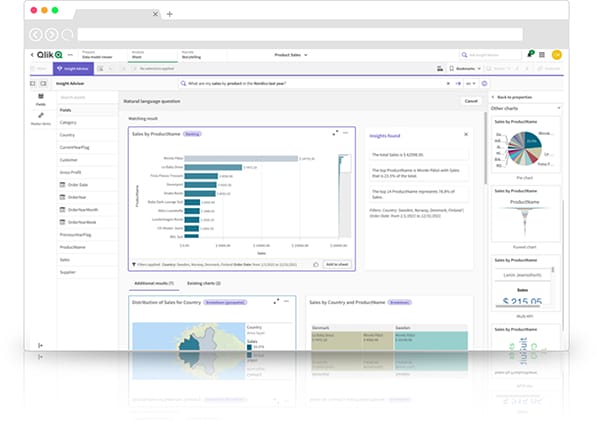Click the collapse panel arrow at bottom left
This screenshot has height=429, width=596.
coord(40,345)
